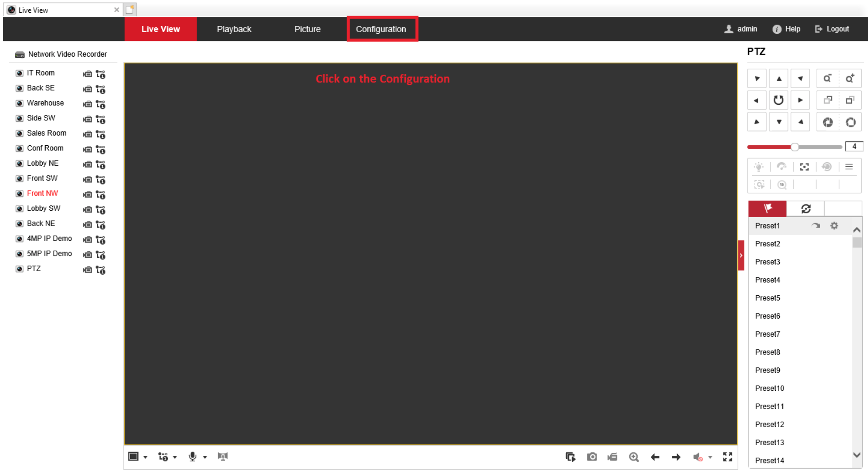
Task: Toggle the PTZ light icon
Action: [x=759, y=167]
